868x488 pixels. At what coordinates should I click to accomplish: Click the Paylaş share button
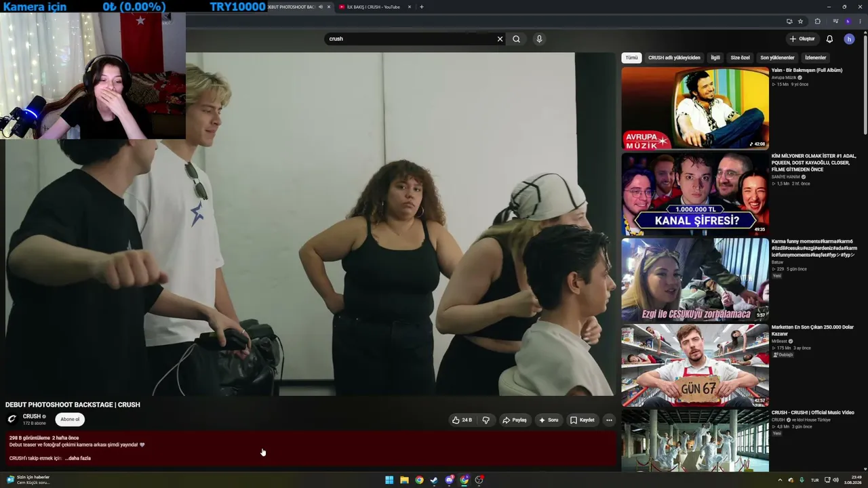[x=514, y=420]
